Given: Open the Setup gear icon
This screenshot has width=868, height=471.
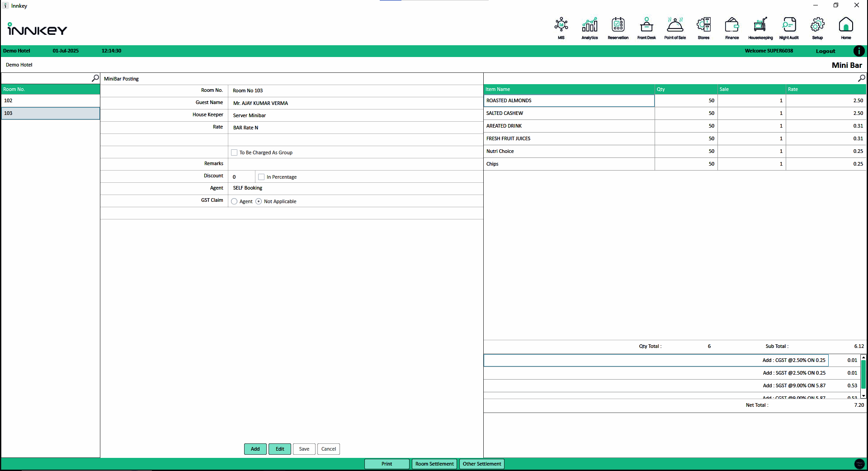Looking at the screenshot, I should (817, 29).
